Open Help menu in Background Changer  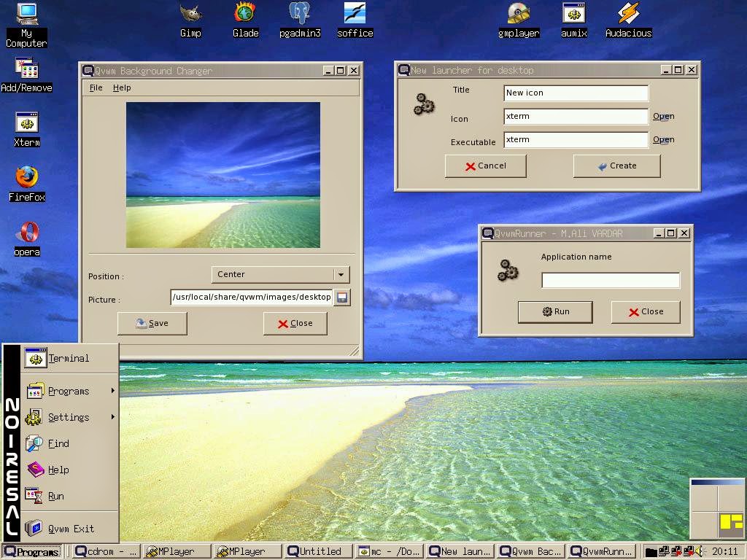tap(122, 87)
